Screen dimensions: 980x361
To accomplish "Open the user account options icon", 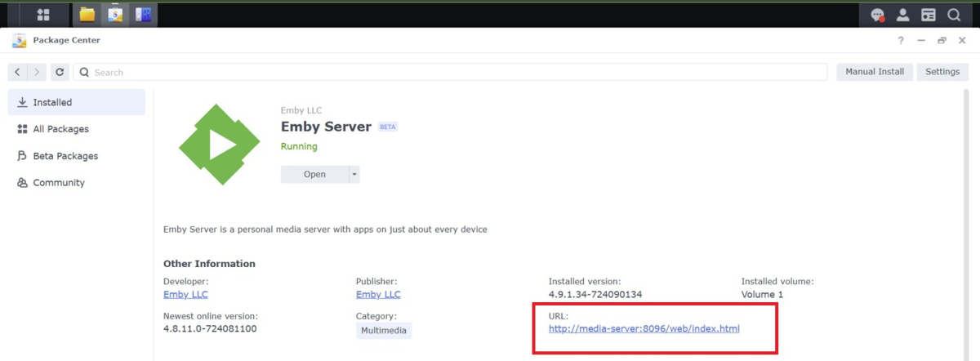I will point(903,15).
